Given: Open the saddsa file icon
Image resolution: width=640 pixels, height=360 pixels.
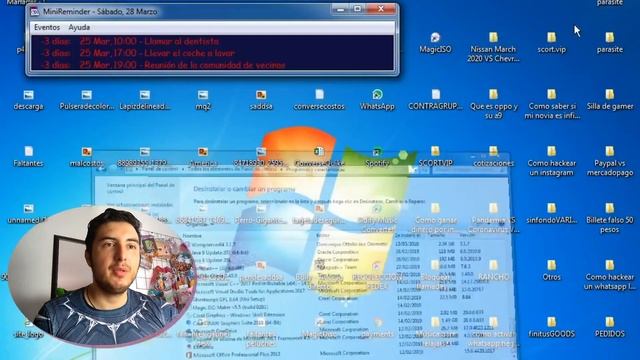Looking at the screenshot, I should (261, 100).
